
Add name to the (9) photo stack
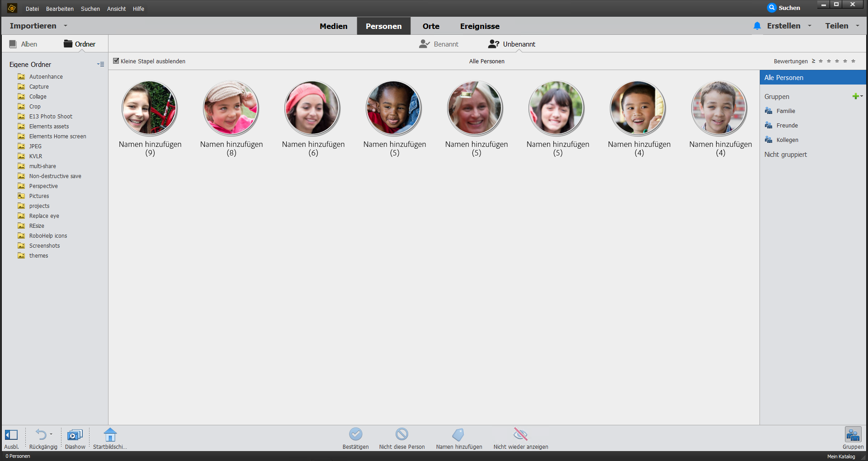coord(150,144)
